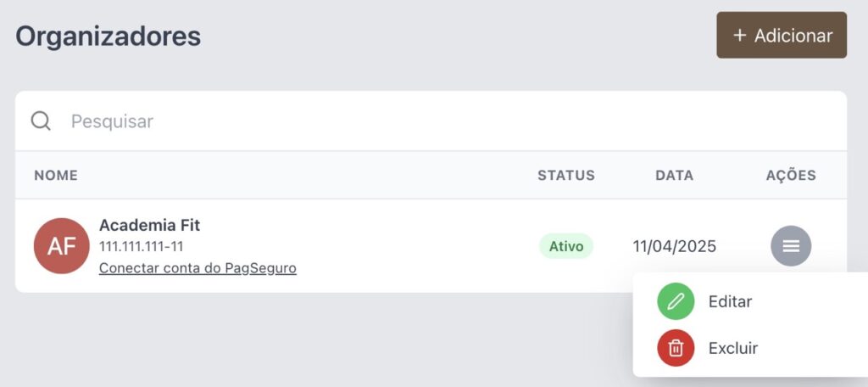The height and width of the screenshot is (387, 868).
Task: Open Conectar conta do PagSeguro link
Action: point(198,268)
